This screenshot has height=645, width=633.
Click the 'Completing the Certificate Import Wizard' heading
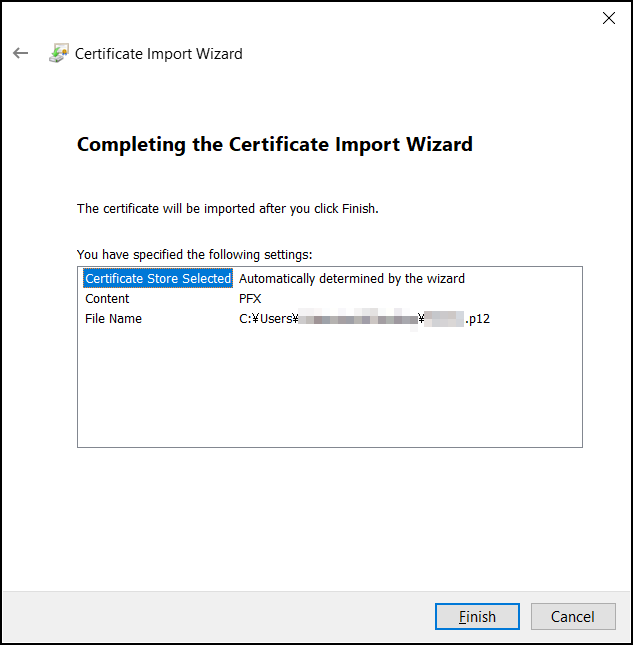(274, 144)
